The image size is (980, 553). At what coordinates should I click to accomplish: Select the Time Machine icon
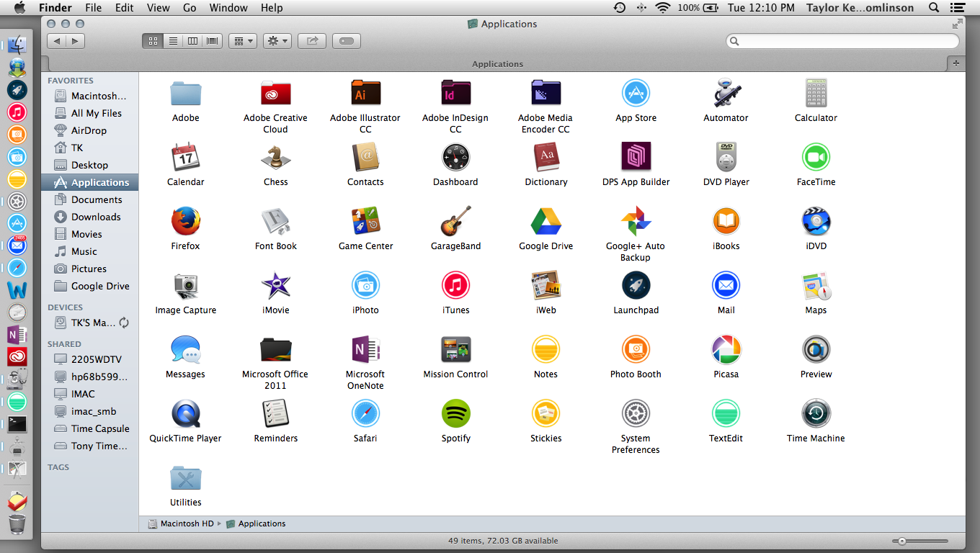click(816, 414)
